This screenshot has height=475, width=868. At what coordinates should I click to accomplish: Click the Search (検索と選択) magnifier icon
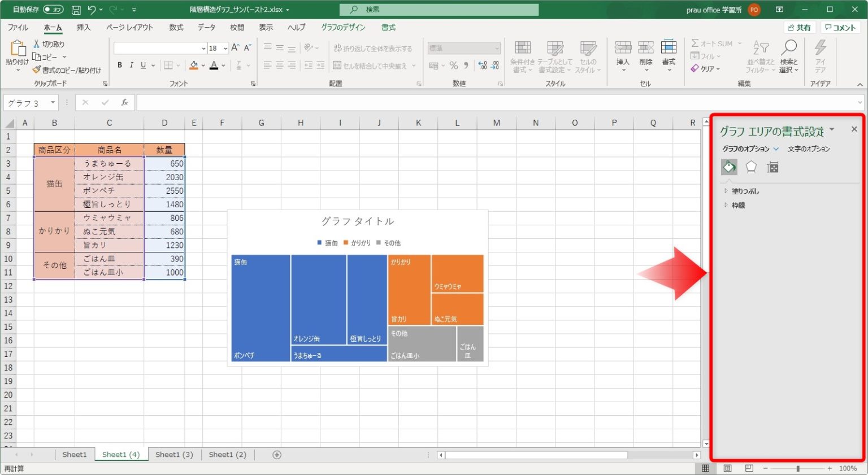(x=788, y=47)
